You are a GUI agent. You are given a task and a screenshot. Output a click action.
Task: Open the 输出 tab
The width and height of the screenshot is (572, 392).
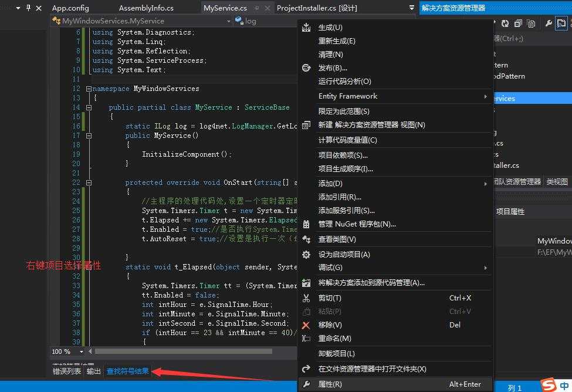pos(93,371)
